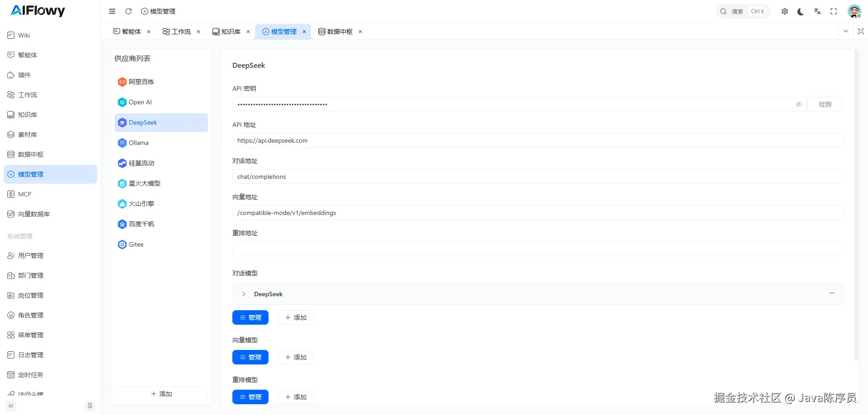The width and height of the screenshot is (868, 415).
Task: Close the 工作流 tab
Action: (198, 32)
